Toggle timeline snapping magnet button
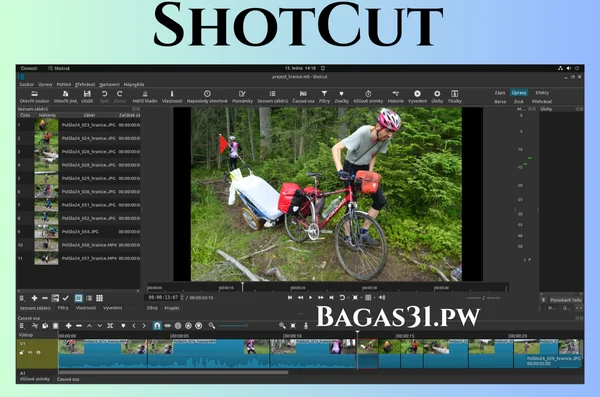 click(x=157, y=325)
